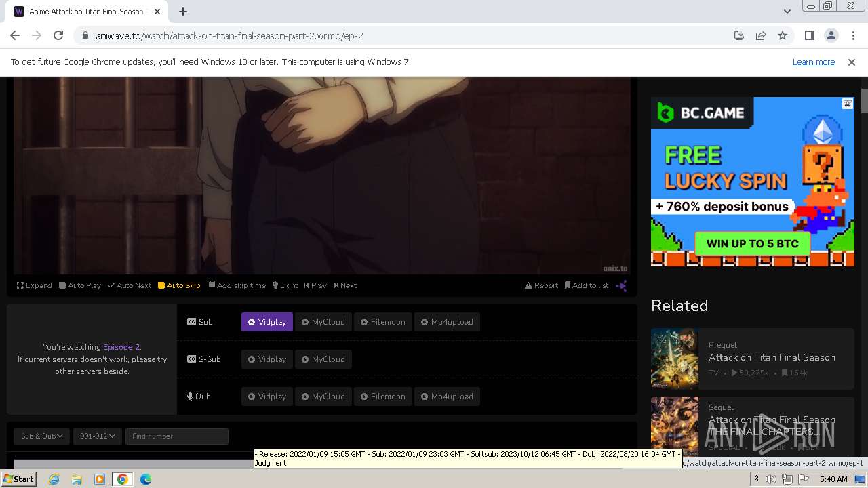Image resolution: width=868 pixels, height=488 pixels.
Task: Reload the current page
Action: pos(58,35)
